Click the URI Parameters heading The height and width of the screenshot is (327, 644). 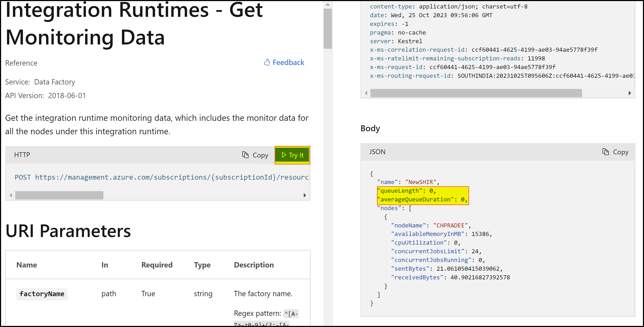click(x=68, y=231)
